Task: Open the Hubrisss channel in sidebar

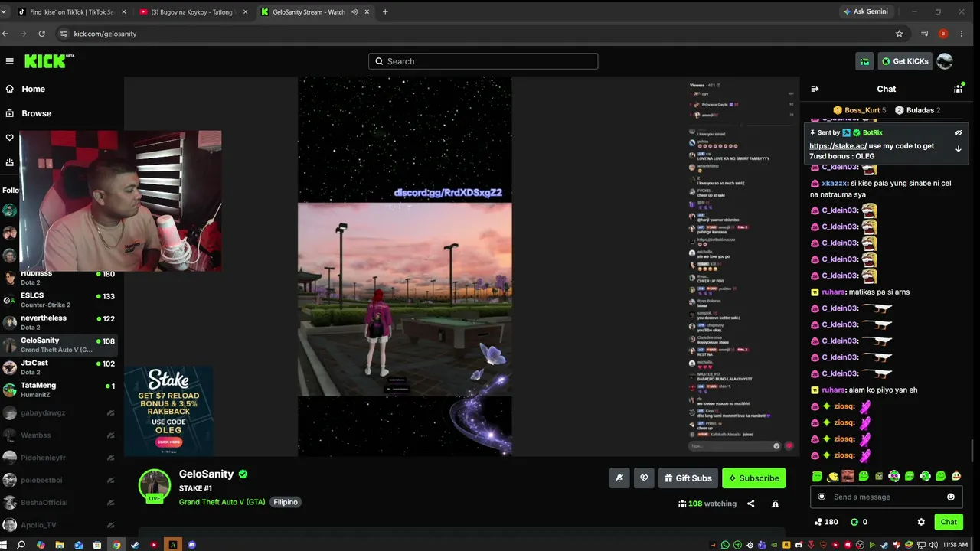Action: click(59, 278)
